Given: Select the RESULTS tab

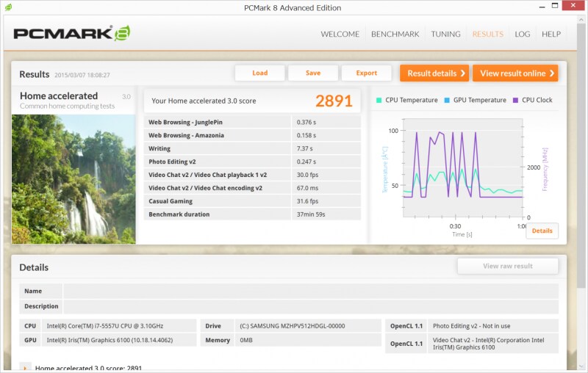Looking at the screenshot, I should (487, 35).
